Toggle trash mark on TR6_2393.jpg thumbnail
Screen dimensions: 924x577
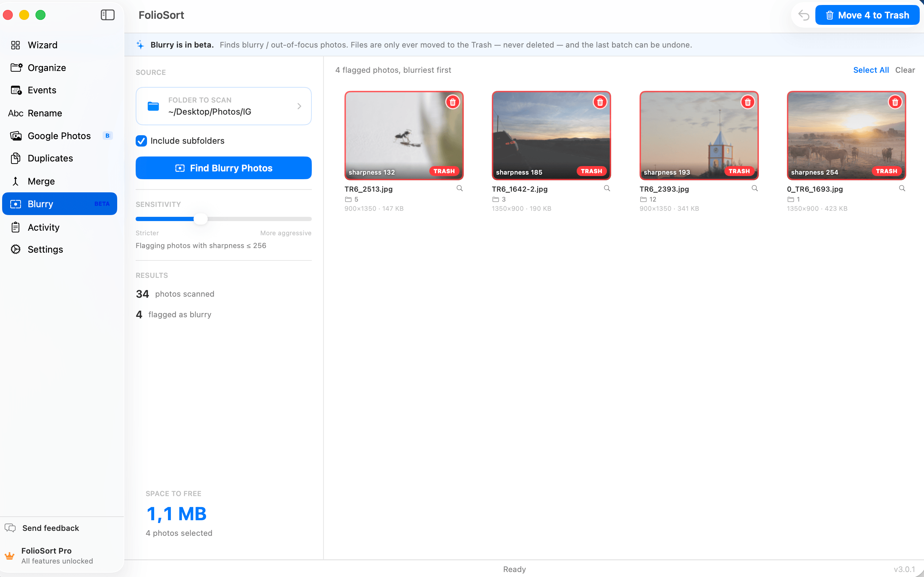(x=748, y=102)
